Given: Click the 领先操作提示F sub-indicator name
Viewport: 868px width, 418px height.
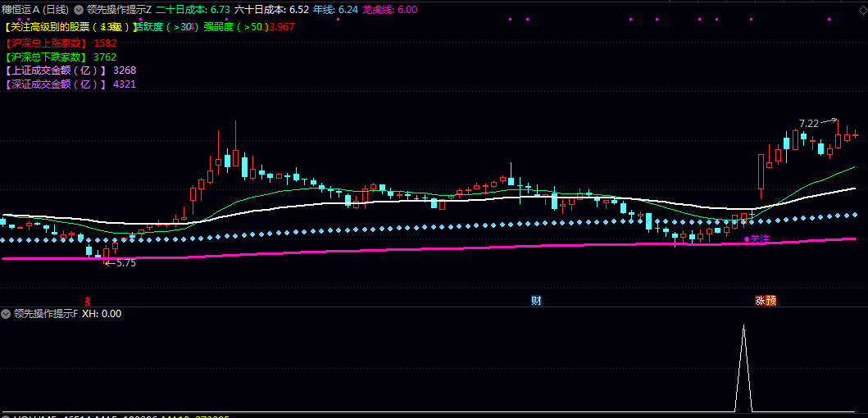Looking at the screenshot, I should (x=45, y=314).
